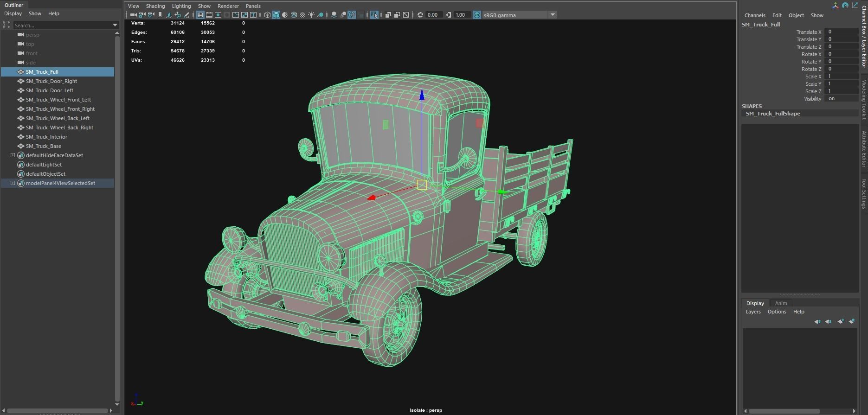
Task: Toggle the Safe Title overlay
Action: coord(253,15)
